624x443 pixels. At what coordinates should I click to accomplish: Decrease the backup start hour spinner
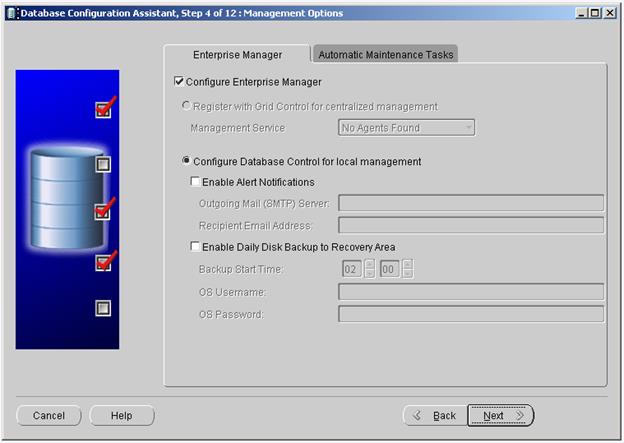click(370, 274)
